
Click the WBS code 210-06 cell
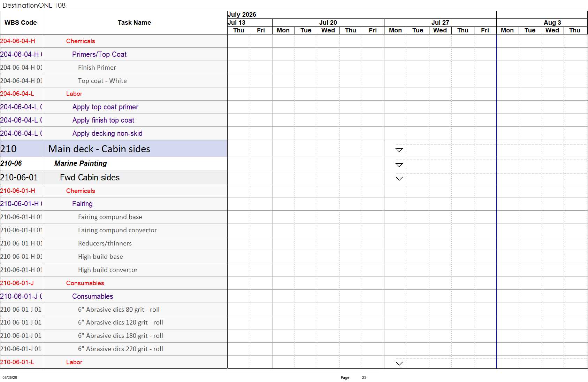pyautogui.click(x=21, y=163)
